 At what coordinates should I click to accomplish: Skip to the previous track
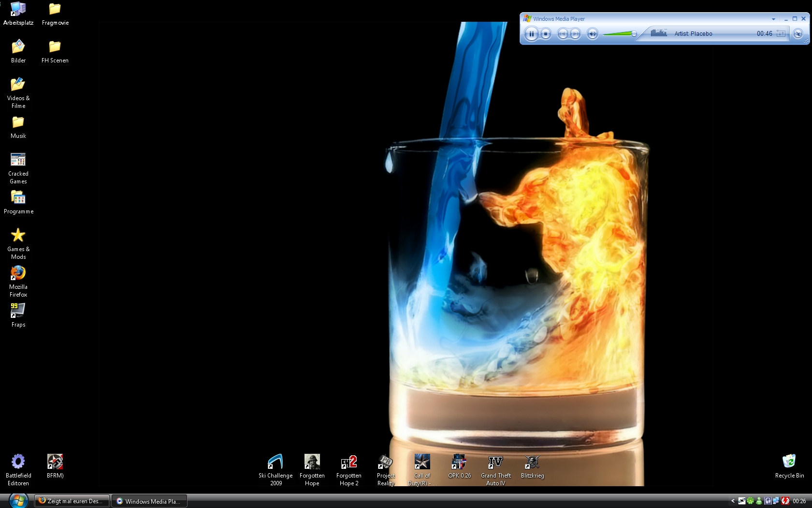click(562, 34)
